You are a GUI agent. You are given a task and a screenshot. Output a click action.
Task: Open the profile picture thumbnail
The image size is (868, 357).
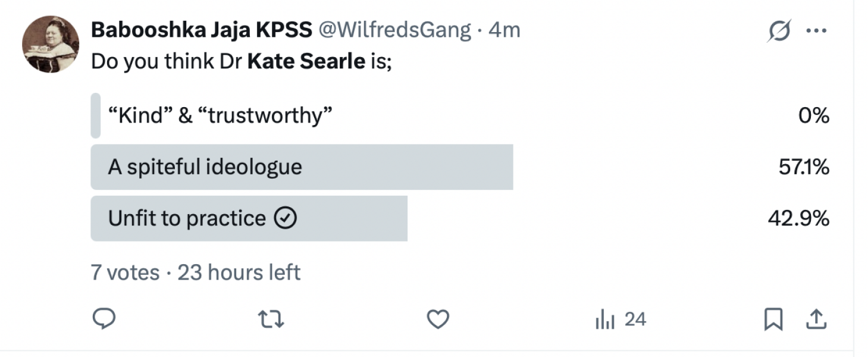click(51, 45)
